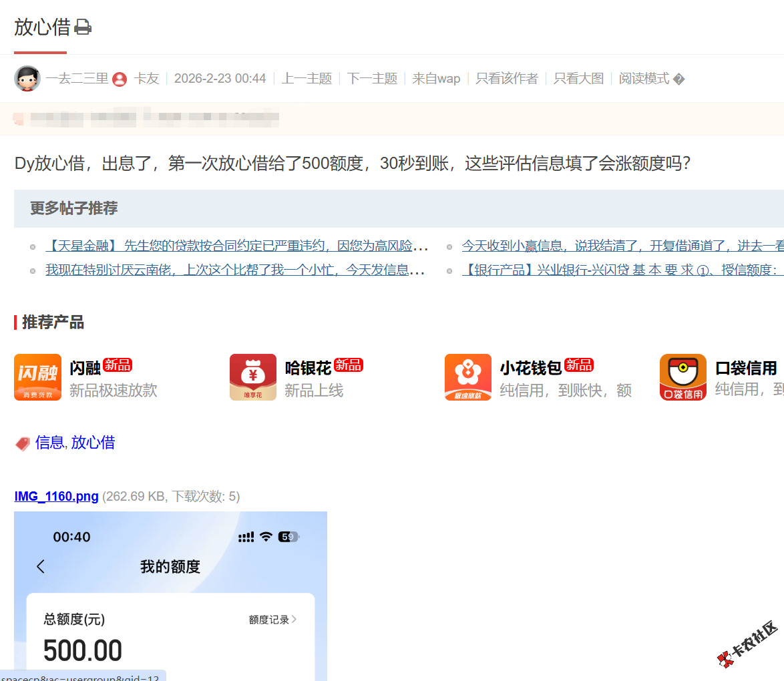Screen dimensions: 784x681
Task: Enable 只看该作者 filter
Action: click(507, 78)
